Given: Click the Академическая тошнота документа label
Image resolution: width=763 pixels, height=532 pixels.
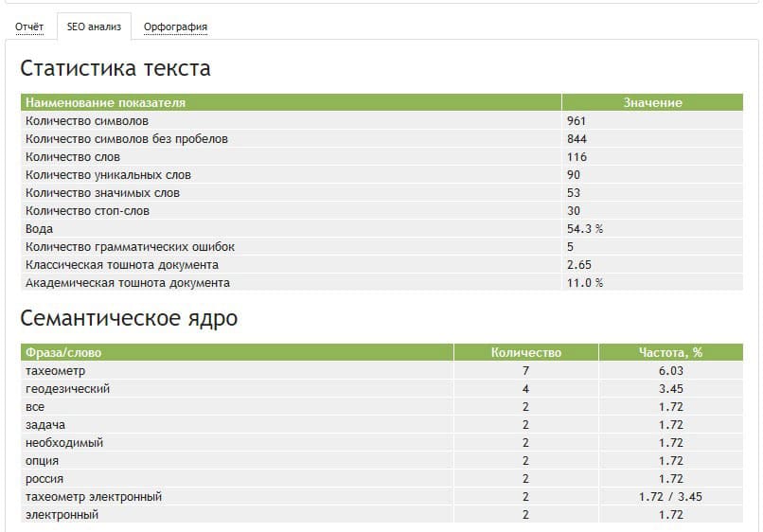Looking at the screenshot, I should (x=128, y=283).
